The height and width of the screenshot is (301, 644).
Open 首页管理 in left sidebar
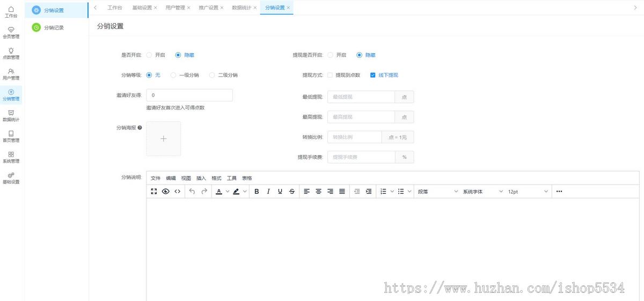[11, 136]
